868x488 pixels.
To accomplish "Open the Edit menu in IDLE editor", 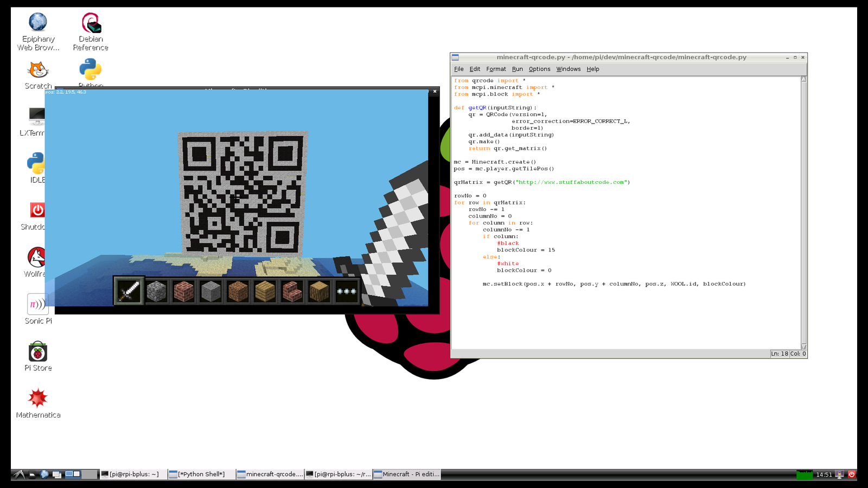I will (x=475, y=69).
